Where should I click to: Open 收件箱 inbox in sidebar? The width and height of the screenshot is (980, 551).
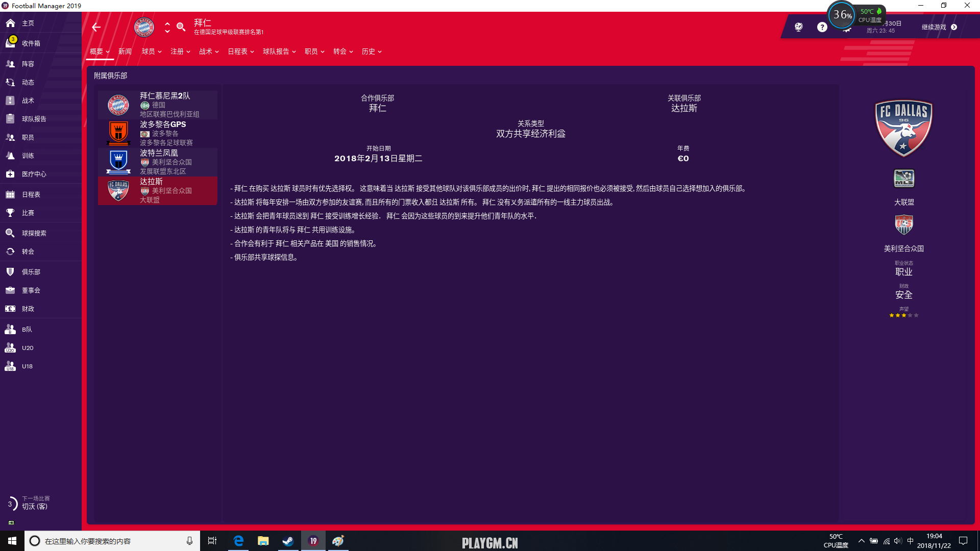coord(31,43)
